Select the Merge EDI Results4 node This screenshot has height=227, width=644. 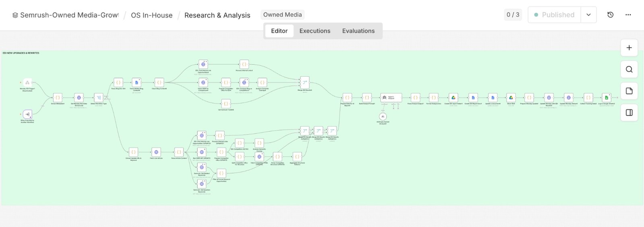tap(305, 82)
